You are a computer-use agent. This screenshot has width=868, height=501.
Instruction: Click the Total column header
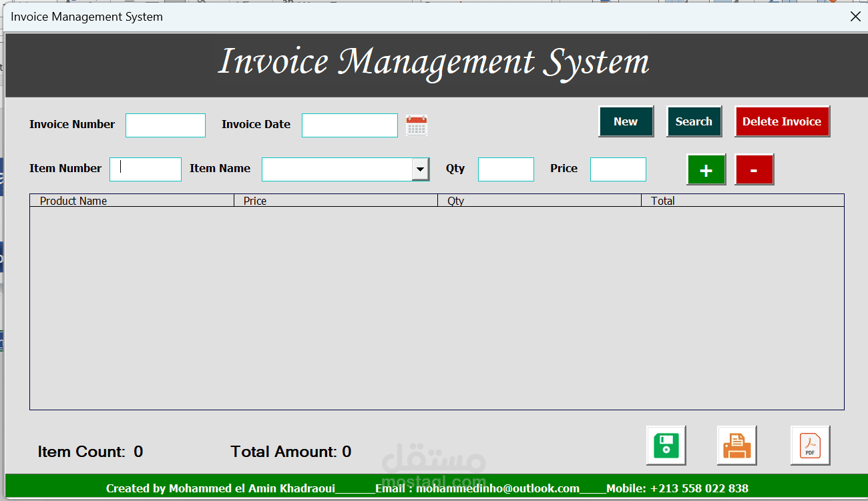click(742, 201)
